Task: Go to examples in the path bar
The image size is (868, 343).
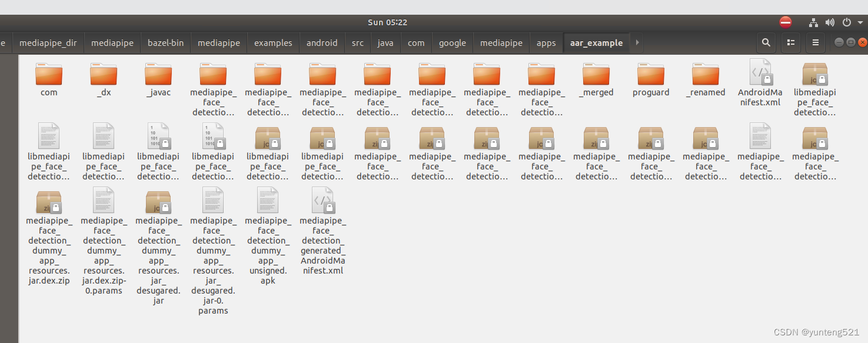Action: click(273, 42)
